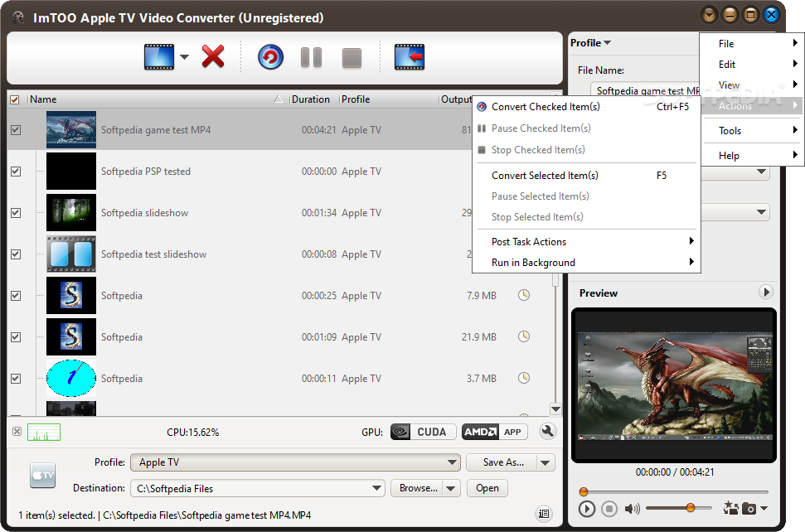Toggle the AMD APP acceleration button
805x532 pixels.
coord(494,432)
